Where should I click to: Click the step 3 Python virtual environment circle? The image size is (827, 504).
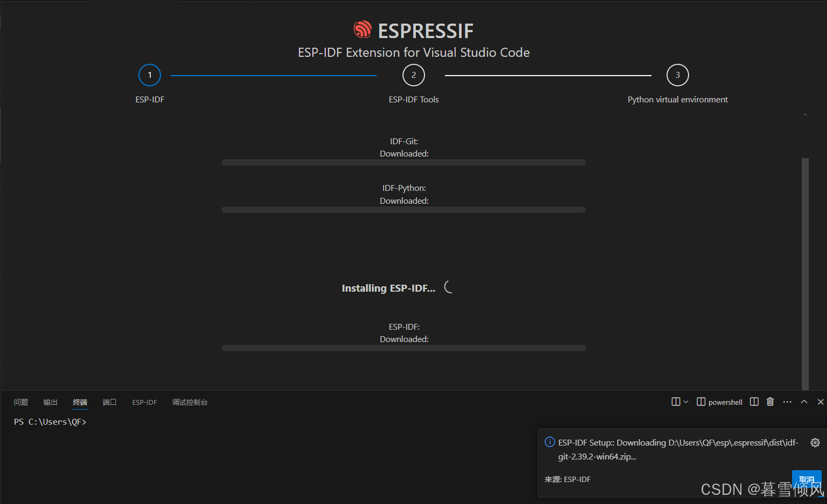[678, 75]
